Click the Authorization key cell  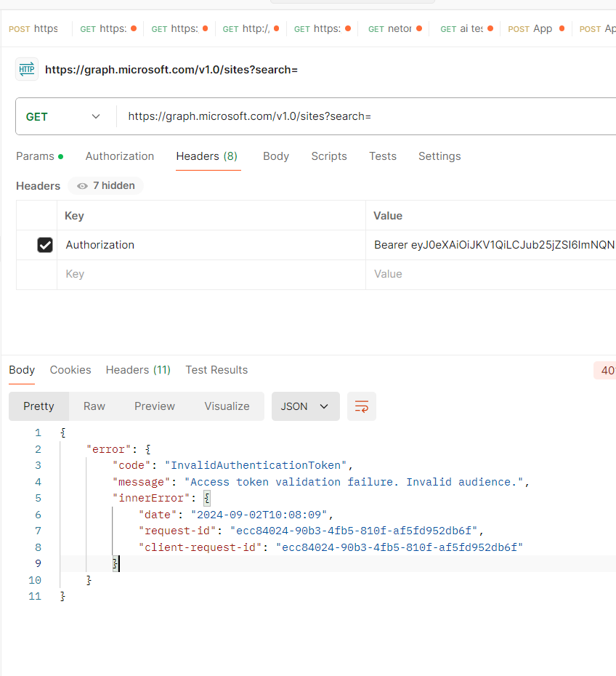click(x=211, y=245)
